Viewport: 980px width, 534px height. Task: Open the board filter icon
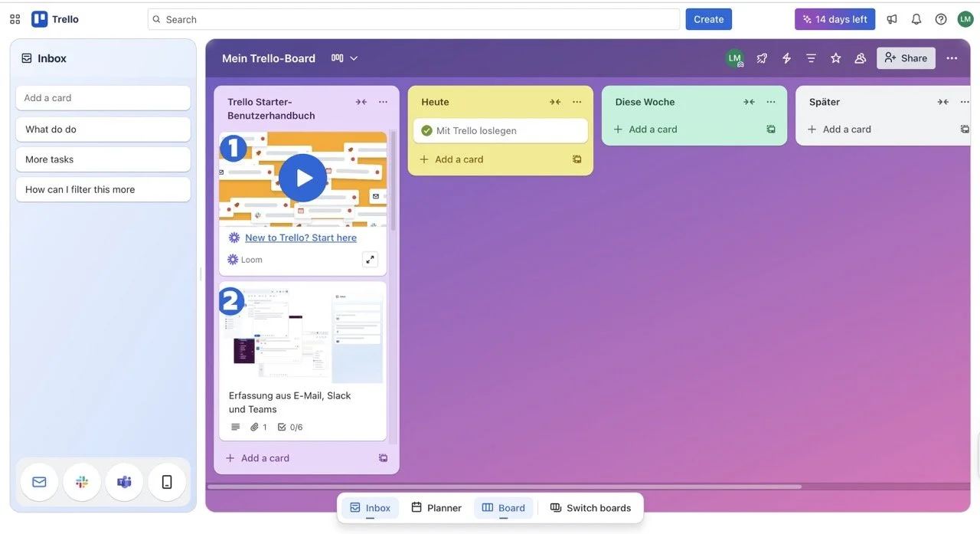[811, 58]
